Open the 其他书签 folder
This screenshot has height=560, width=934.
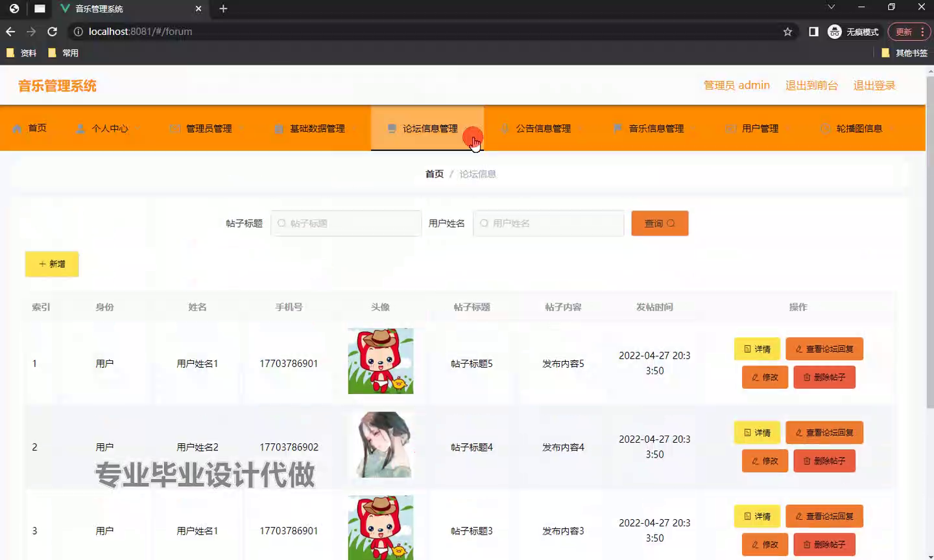[905, 53]
